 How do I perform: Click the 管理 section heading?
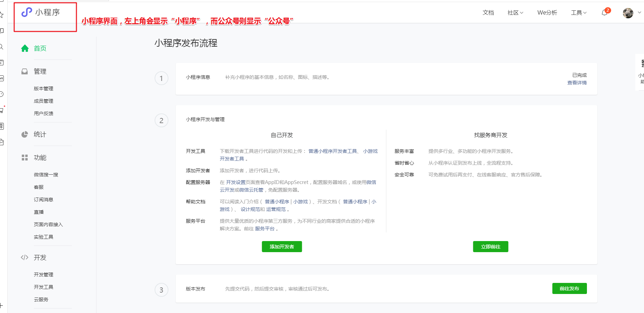[x=40, y=72]
